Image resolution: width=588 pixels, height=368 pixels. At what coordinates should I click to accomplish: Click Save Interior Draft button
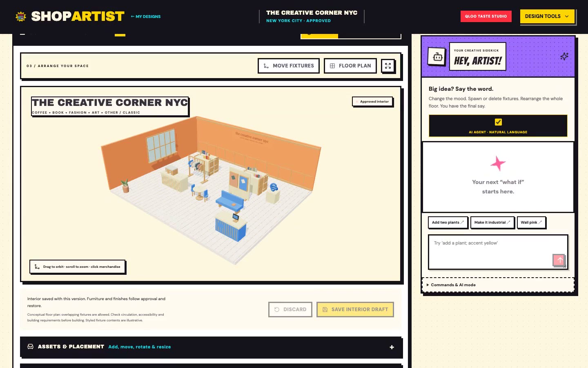coord(355,310)
